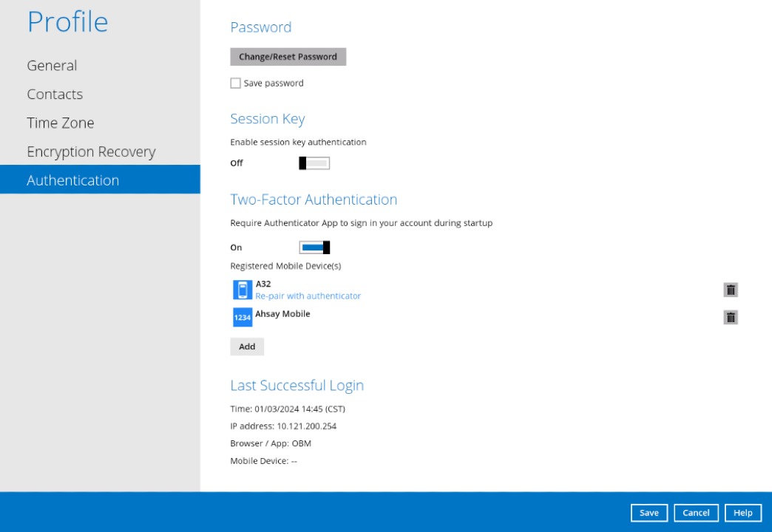Delete the A32 registered device

click(731, 290)
